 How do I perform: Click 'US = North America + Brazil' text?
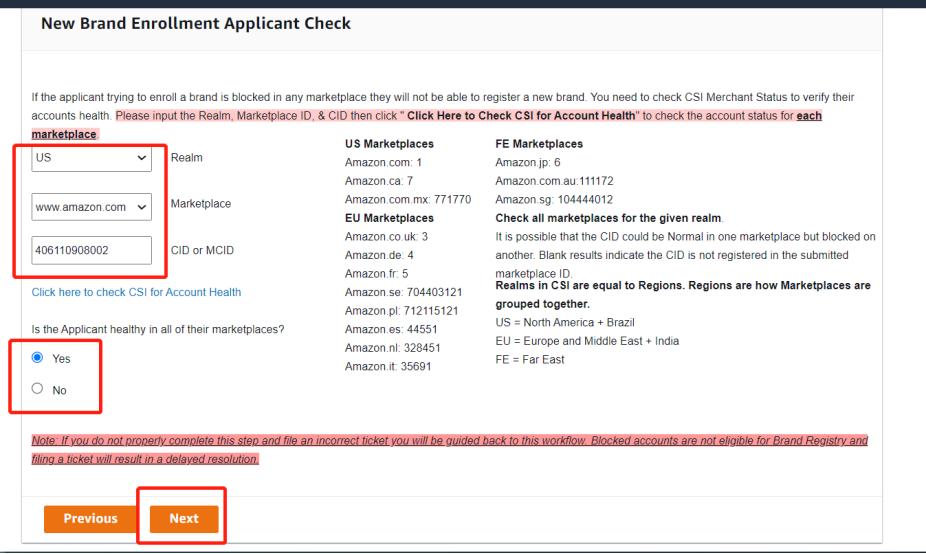[x=565, y=323]
